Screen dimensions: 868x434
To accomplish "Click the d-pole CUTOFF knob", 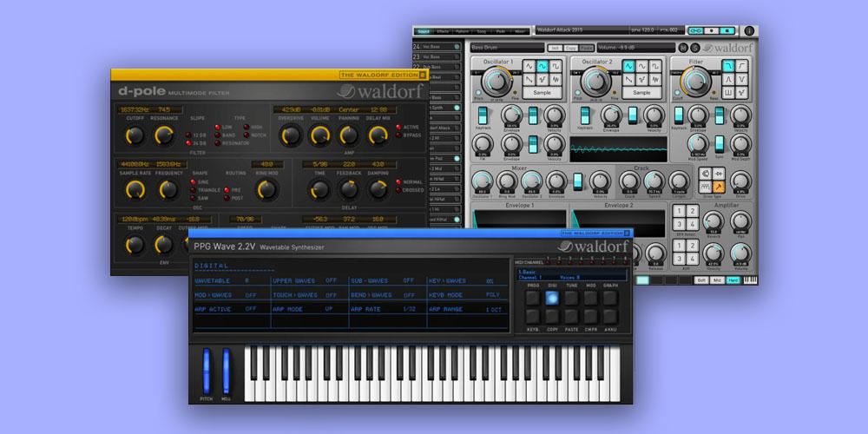I will tap(134, 135).
